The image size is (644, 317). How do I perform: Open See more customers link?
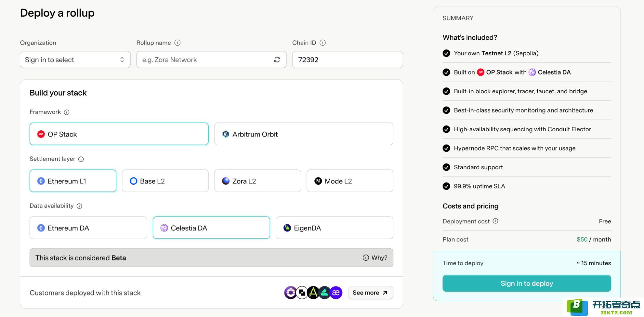click(370, 293)
